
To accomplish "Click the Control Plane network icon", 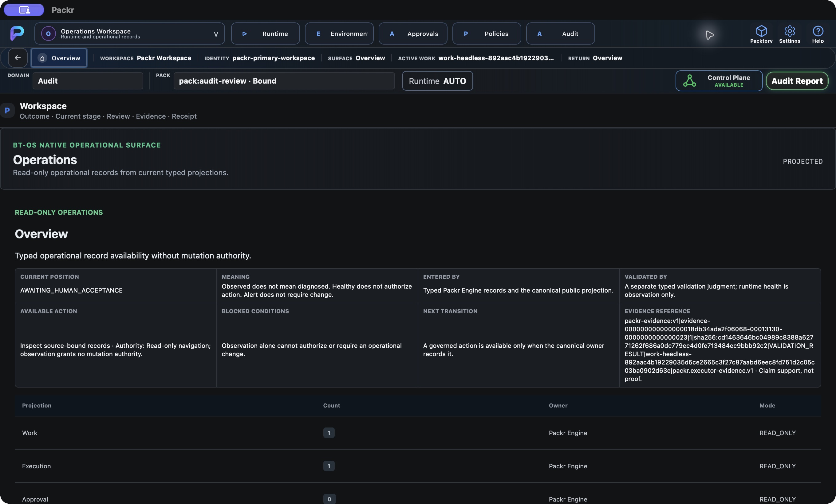I will click(x=689, y=81).
